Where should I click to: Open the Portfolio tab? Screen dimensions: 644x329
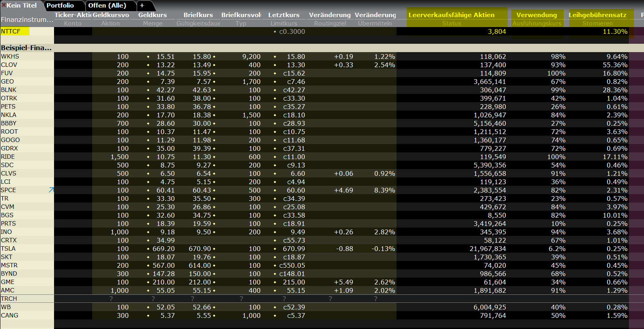tap(60, 6)
